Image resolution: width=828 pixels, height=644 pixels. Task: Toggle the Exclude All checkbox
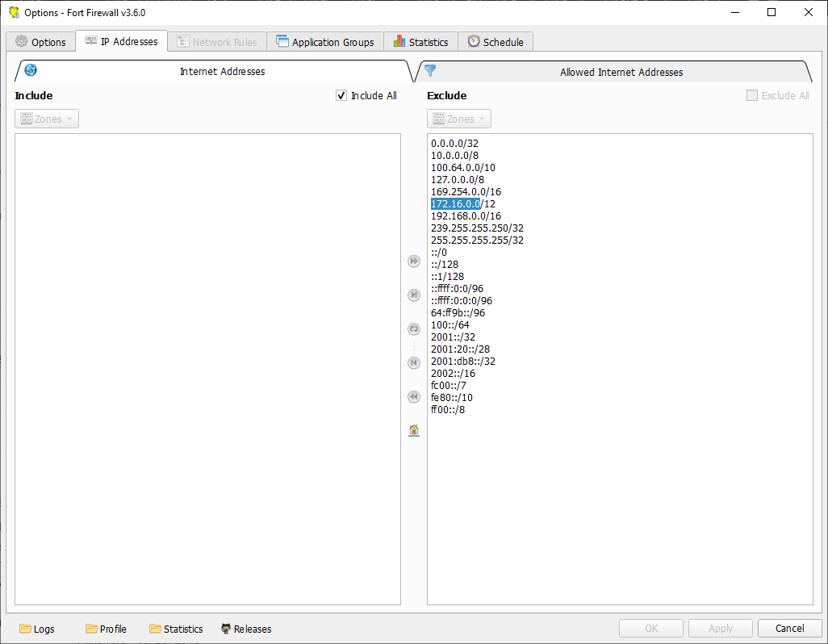(752, 96)
